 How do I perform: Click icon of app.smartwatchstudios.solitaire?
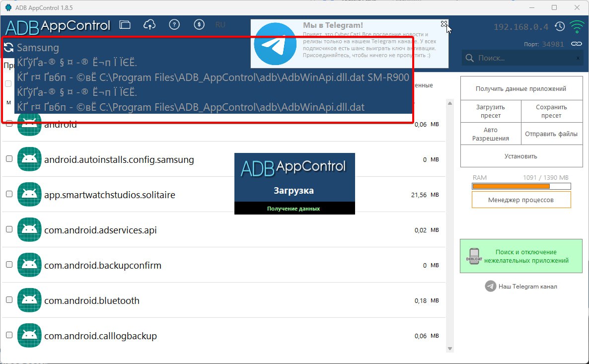[29, 194]
